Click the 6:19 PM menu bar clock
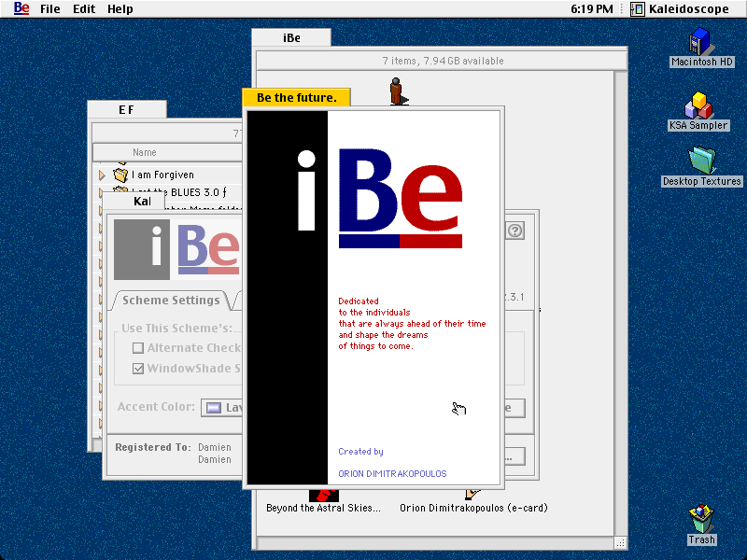The image size is (747, 560). coord(592,9)
